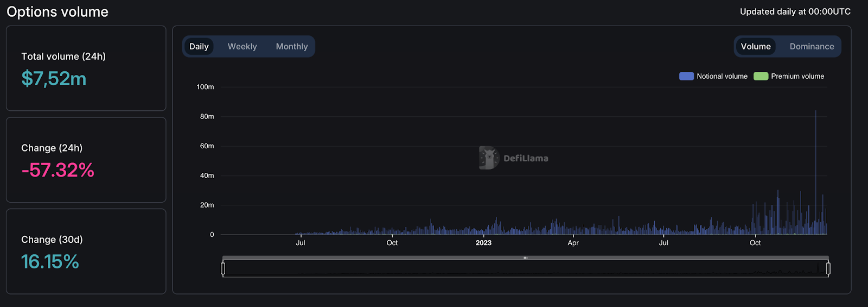The image size is (868, 307).
Task: Click the 100m y-axis label
Action: point(205,87)
